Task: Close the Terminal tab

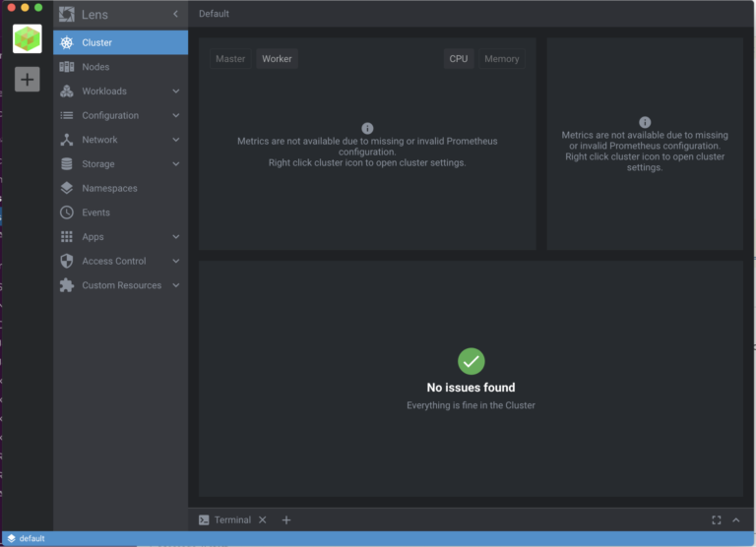Action: (x=263, y=519)
